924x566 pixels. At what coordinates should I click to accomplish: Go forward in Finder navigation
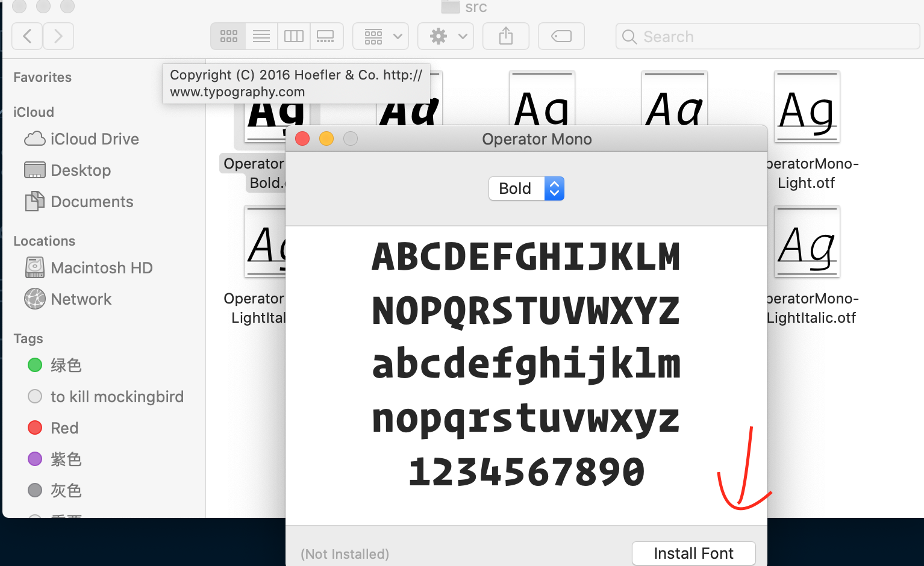(58, 36)
